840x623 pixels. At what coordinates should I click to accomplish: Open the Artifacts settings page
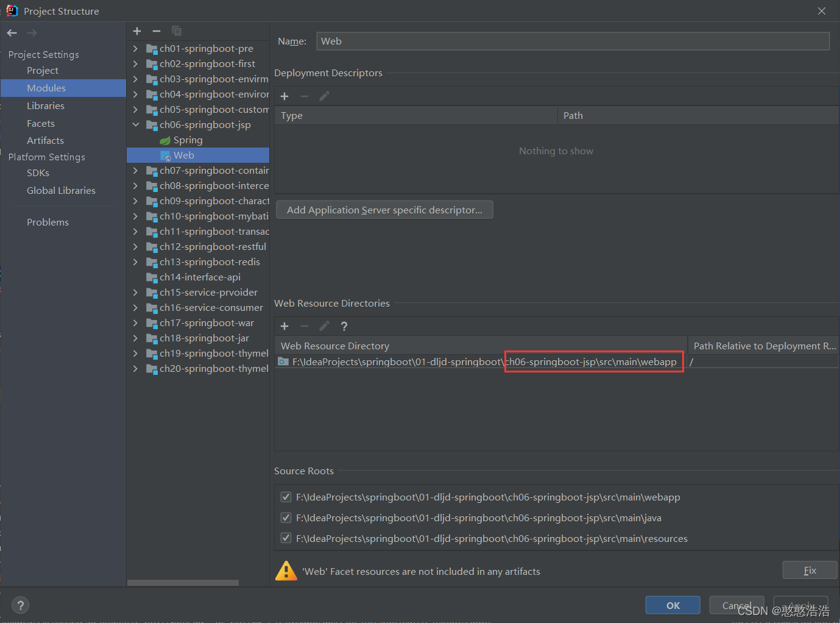coord(45,141)
